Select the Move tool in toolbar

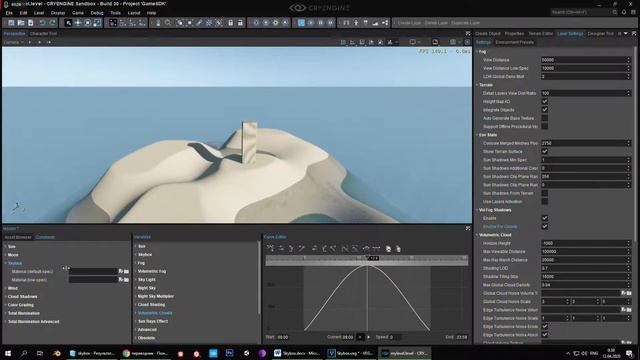coord(78,23)
